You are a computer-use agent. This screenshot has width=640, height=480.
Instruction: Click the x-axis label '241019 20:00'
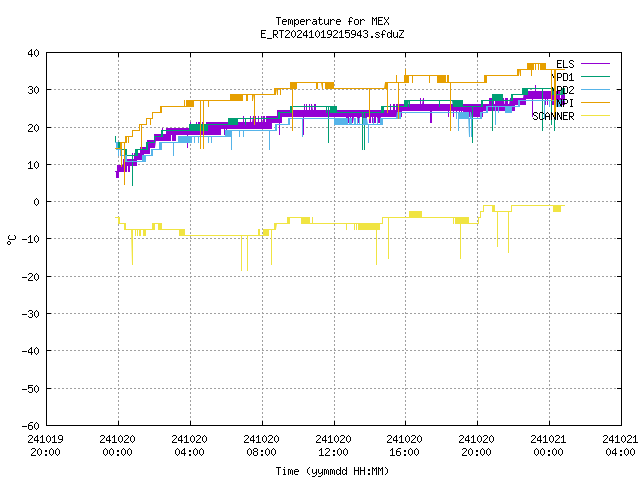(45, 446)
